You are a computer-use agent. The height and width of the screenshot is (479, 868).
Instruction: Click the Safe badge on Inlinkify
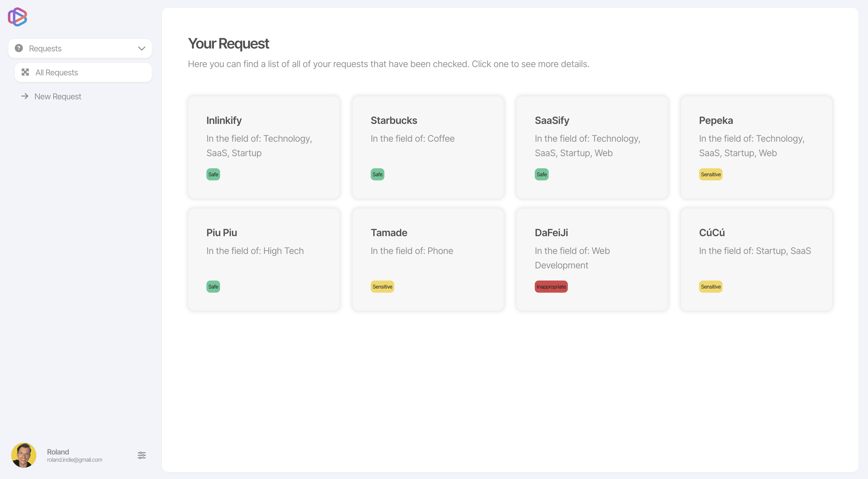[x=213, y=174]
